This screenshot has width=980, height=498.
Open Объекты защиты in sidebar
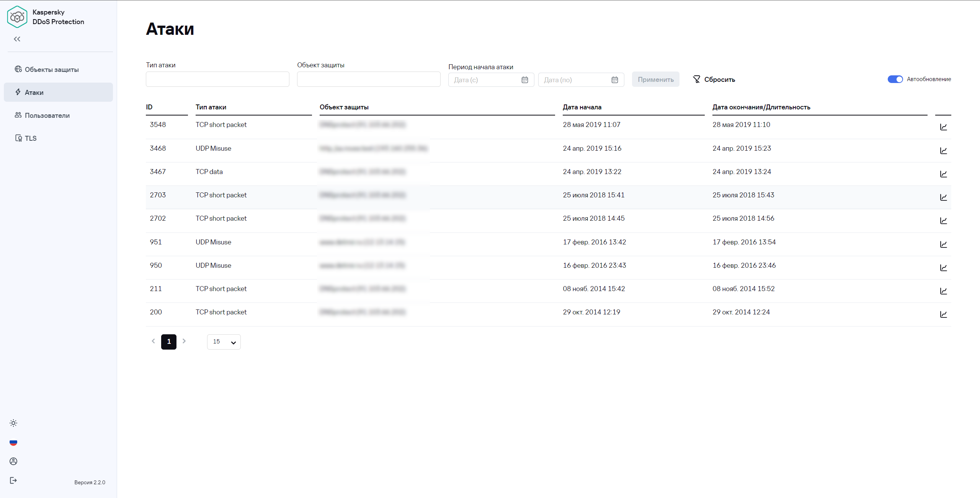[x=52, y=70]
